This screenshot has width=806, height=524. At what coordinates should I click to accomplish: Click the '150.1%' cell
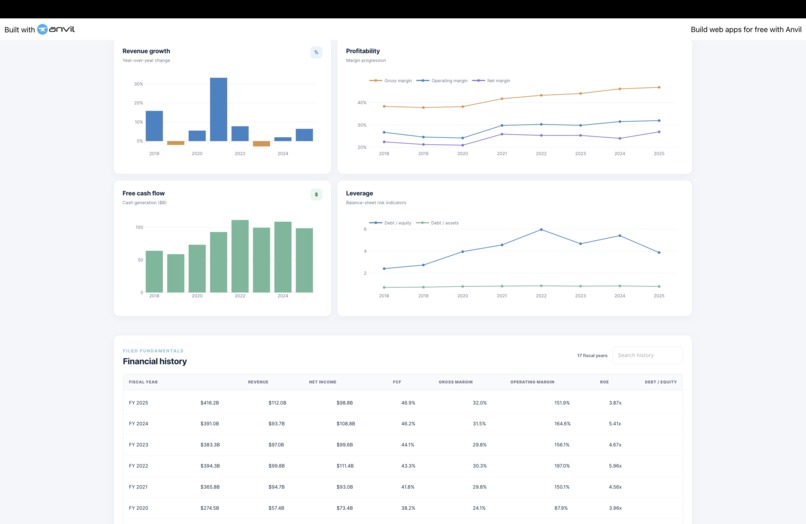pyautogui.click(x=562, y=487)
